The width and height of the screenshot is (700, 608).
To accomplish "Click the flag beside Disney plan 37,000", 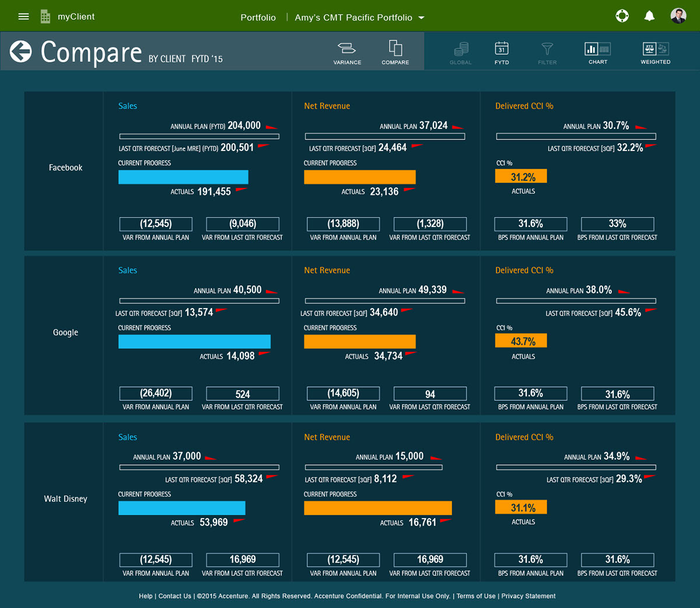I will click(211, 458).
